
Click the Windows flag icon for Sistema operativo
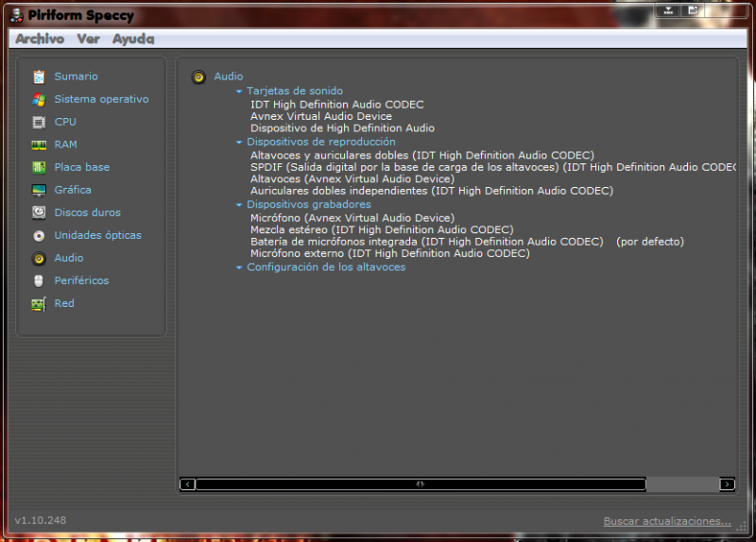tap(39, 99)
